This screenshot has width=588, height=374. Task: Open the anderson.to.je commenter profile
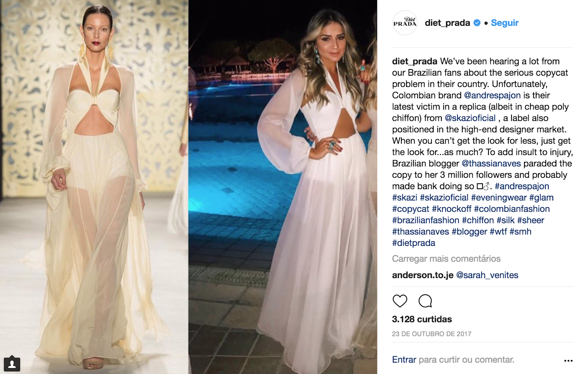click(423, 275)
